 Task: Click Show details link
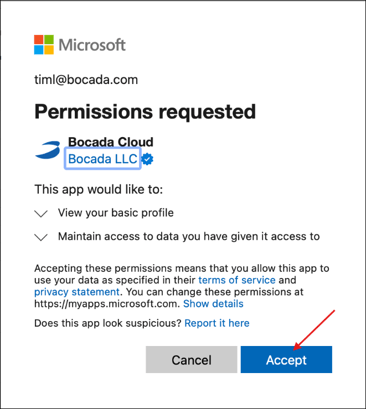(213, 304)
